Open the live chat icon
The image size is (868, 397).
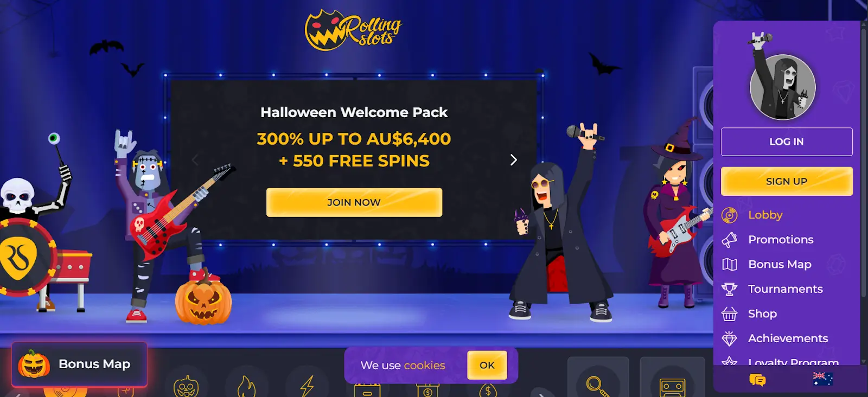tap(757, 380)
